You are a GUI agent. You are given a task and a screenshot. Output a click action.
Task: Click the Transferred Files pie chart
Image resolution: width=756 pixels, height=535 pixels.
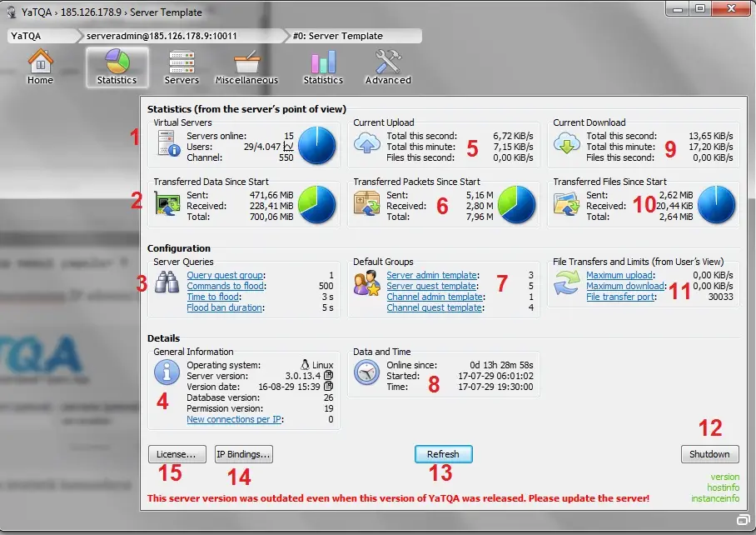tap(717, 204)
